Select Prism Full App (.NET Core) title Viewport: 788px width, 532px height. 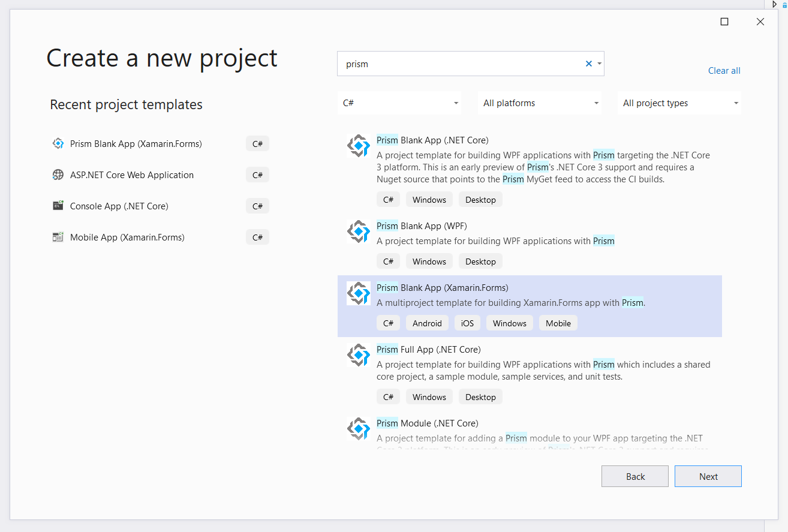pyautogui.click(x=429, y=349)
